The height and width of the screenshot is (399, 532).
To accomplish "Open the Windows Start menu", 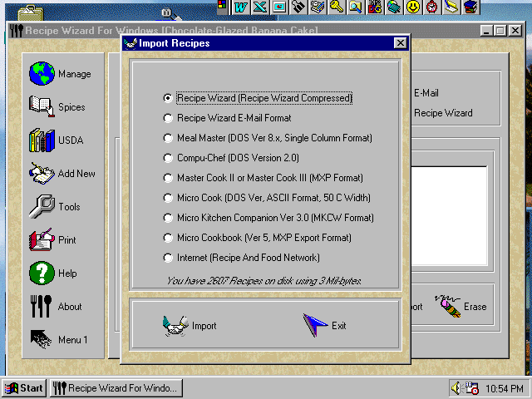I will [x=24, y=388].
